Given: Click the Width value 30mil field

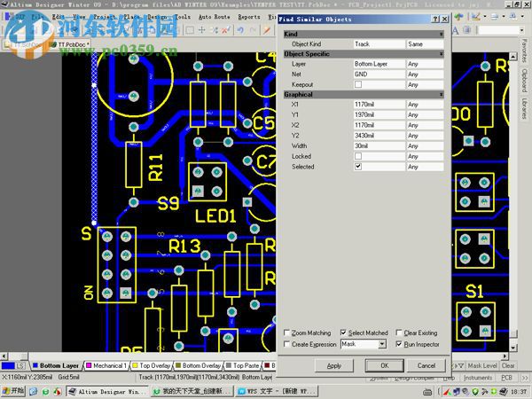Looking at the screenshot, I should tap(379, 145).
